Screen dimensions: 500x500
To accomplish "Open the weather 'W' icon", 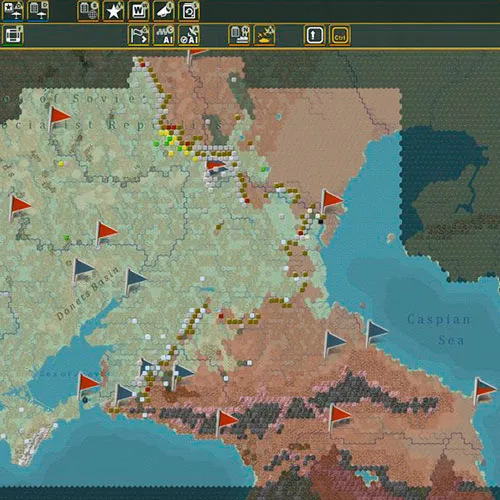I will [139, 11].
